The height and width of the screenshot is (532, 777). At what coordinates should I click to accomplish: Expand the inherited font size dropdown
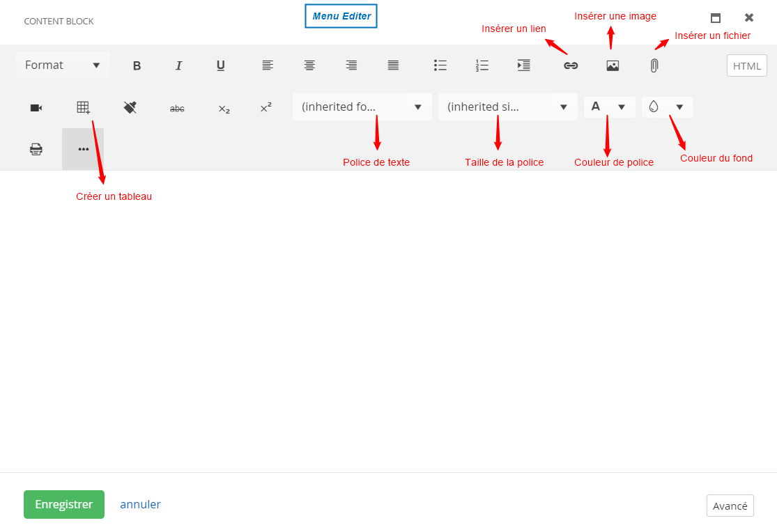coord(507,107)
